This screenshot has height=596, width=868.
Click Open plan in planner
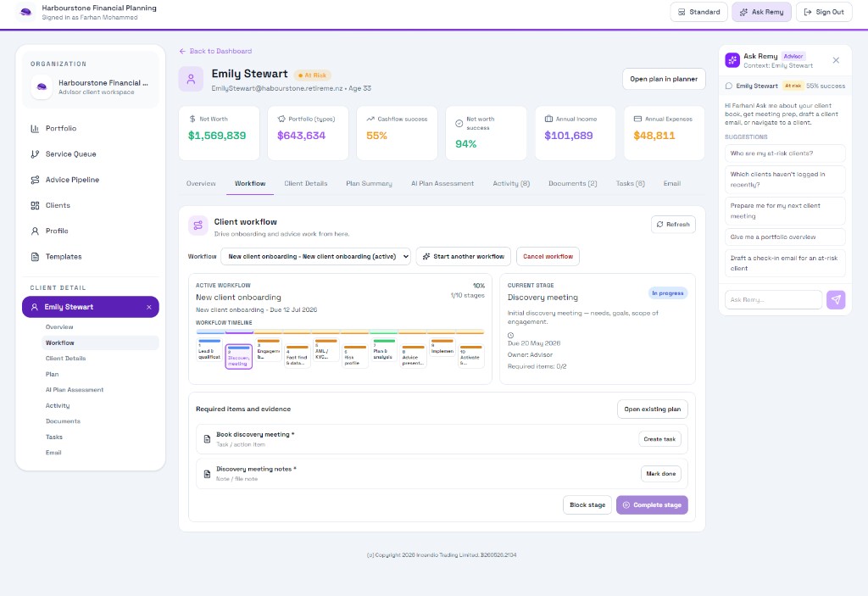(664, 79)
